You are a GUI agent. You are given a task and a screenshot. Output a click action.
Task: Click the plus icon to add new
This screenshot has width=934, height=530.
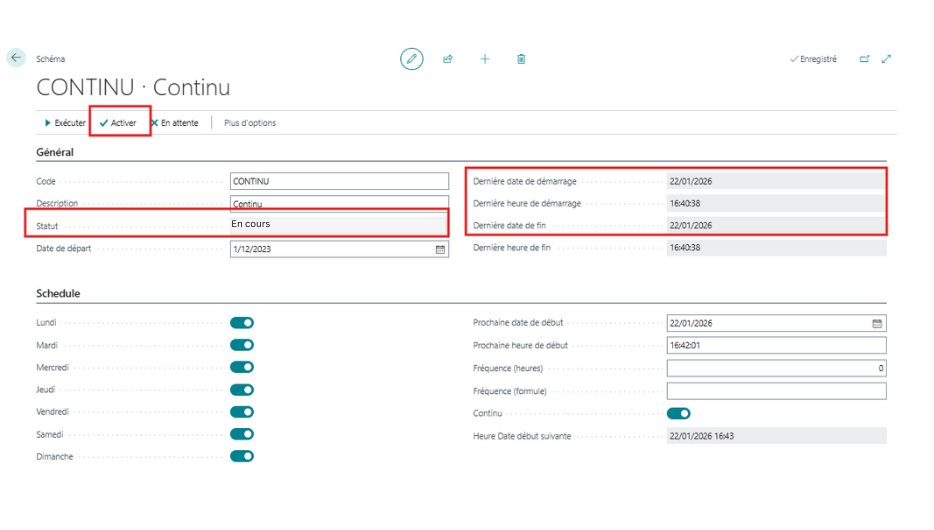(485, 59)
